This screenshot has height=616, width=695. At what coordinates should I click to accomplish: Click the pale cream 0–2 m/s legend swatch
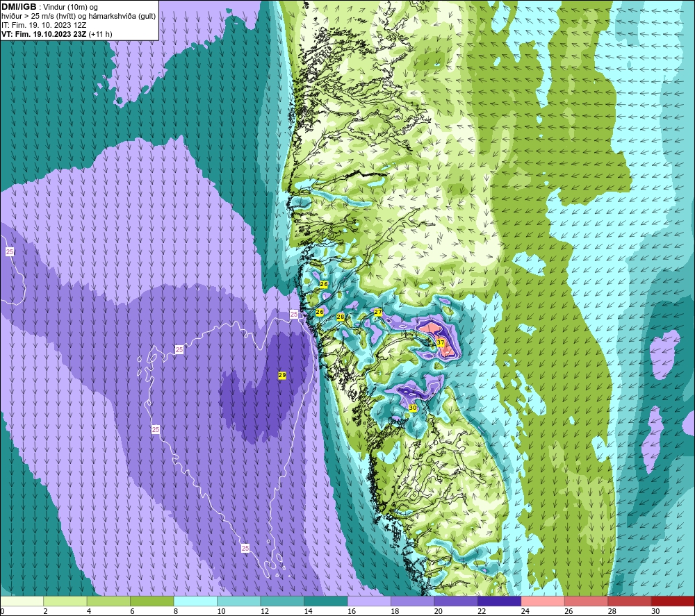coord(22,601)
